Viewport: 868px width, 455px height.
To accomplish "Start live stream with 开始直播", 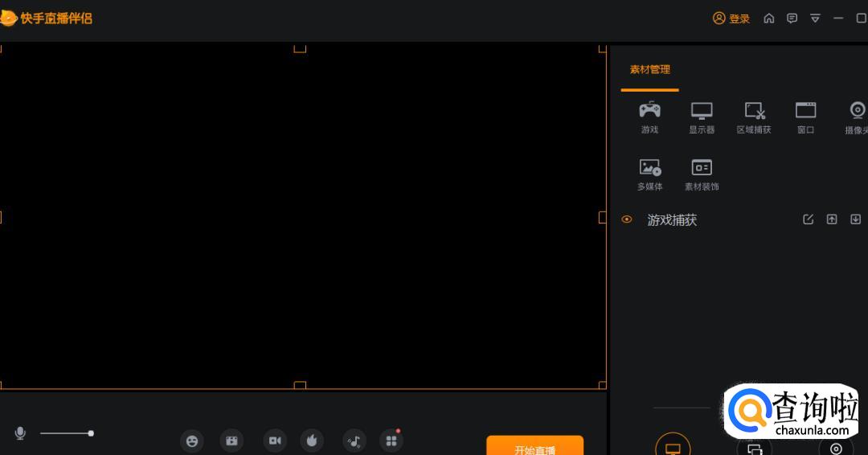I will pyautogui.click(x=534, y=445).
